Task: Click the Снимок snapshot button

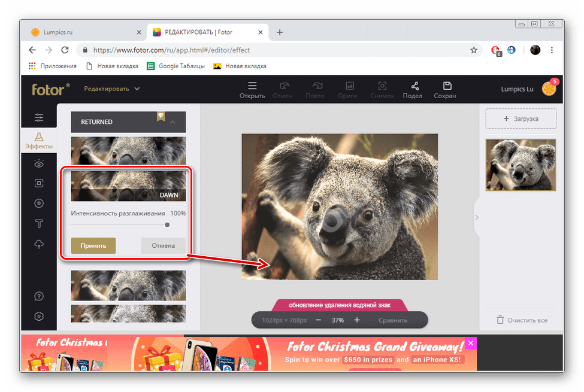Action: tap(382, 90)
